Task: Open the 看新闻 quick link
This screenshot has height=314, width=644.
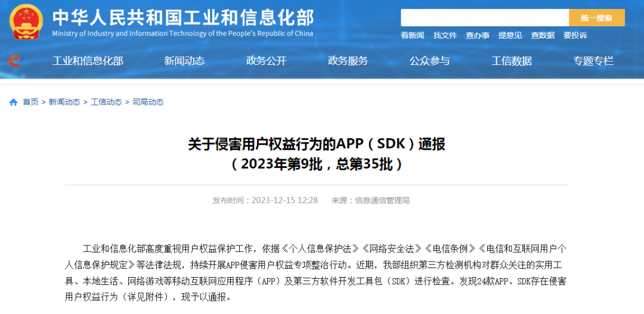Action: [412, 36]
